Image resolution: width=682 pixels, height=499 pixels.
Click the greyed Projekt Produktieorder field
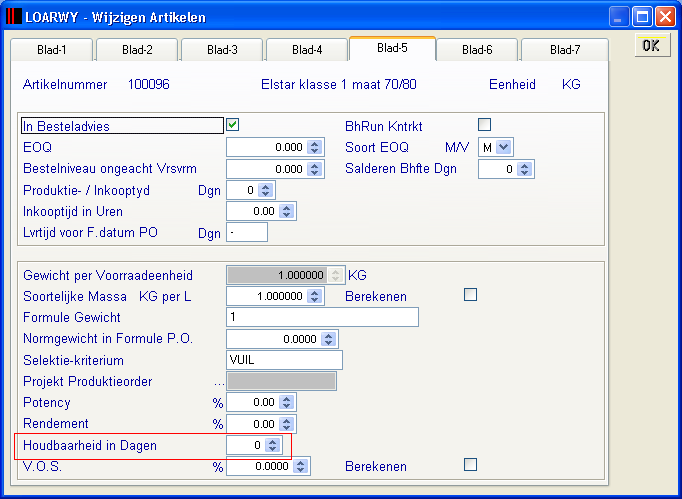(281, 381)
